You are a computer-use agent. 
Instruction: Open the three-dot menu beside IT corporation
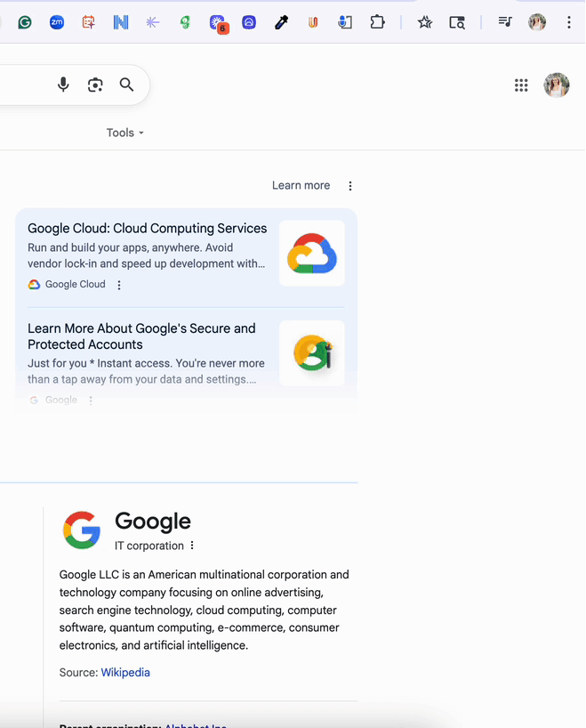pos(192,546)
